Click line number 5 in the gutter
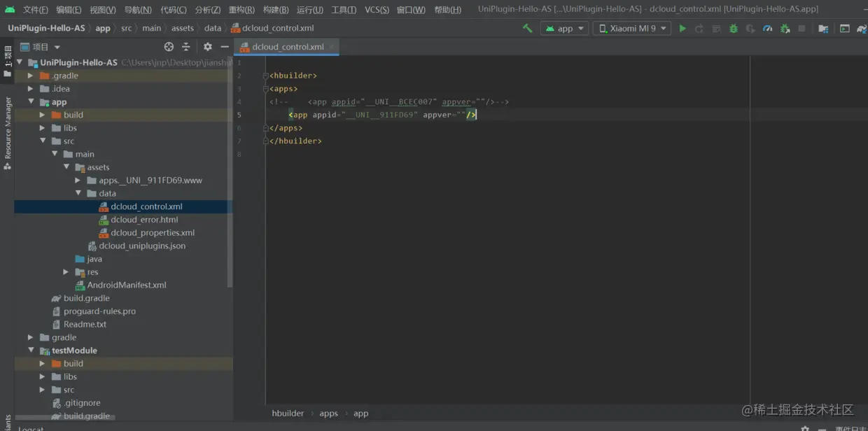This screenshot has height=431, width=868. tap(239, 115)
